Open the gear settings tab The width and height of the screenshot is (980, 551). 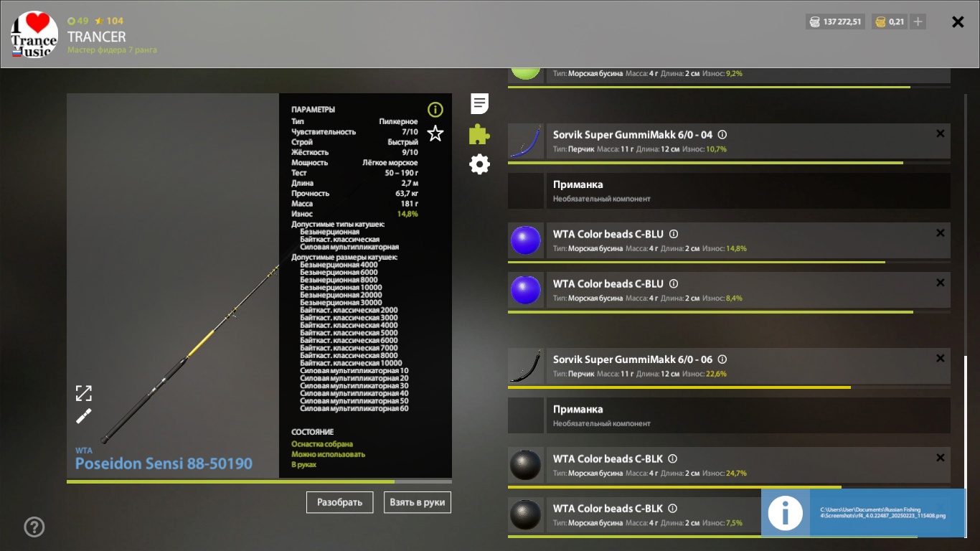(479, 164)
